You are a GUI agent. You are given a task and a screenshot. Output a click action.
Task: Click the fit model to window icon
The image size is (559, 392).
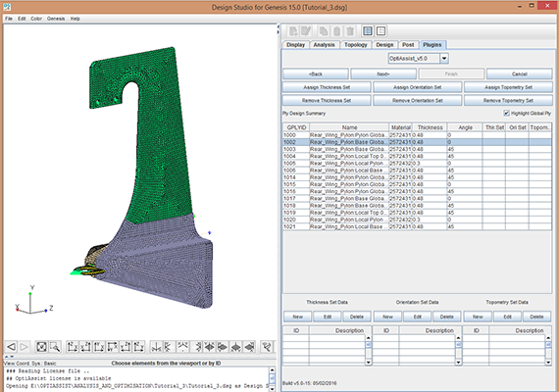point(42,346)
